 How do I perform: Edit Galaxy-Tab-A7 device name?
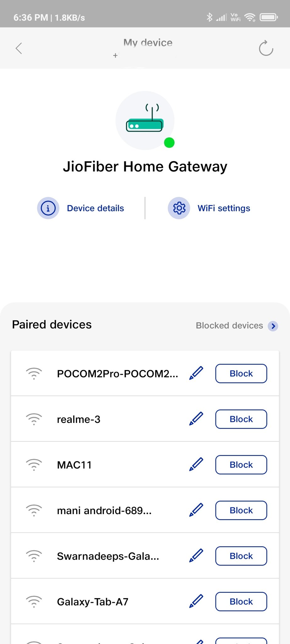click(196, 601)
